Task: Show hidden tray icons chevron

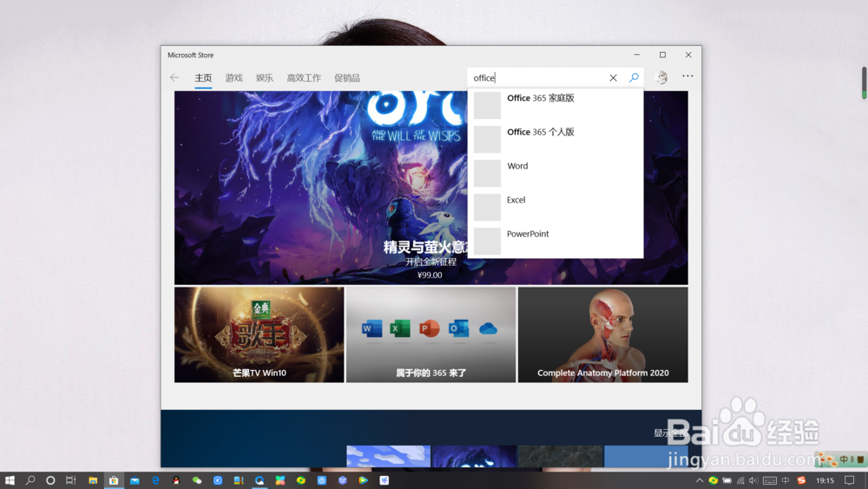Action: click(699, 480)
